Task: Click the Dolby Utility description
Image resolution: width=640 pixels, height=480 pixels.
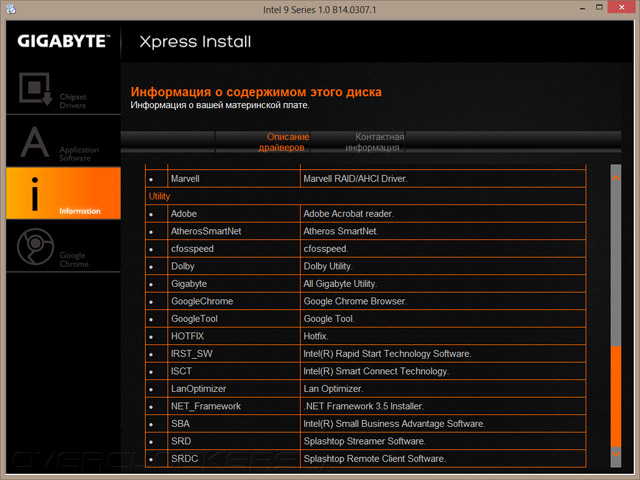Action: [328, 267]
